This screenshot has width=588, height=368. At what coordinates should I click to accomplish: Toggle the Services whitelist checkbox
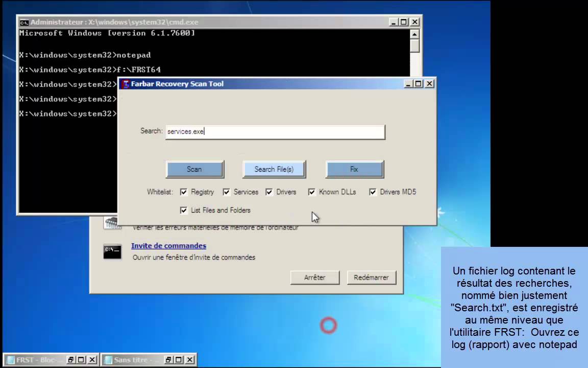click(x=227, y=192)
